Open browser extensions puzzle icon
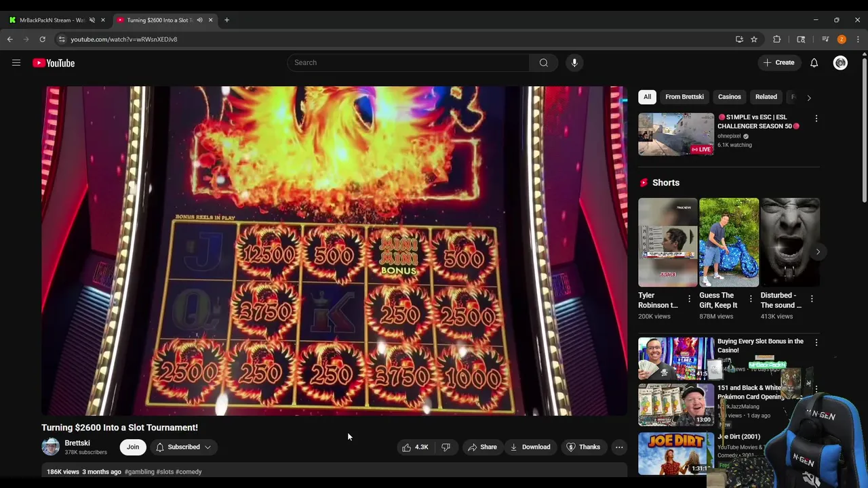 [777, 39]
